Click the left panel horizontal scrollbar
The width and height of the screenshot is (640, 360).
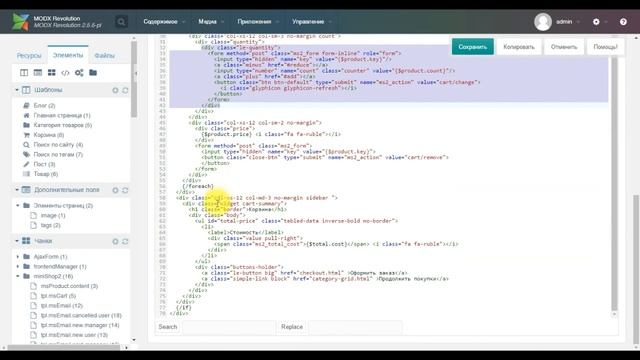click(63, 347)
